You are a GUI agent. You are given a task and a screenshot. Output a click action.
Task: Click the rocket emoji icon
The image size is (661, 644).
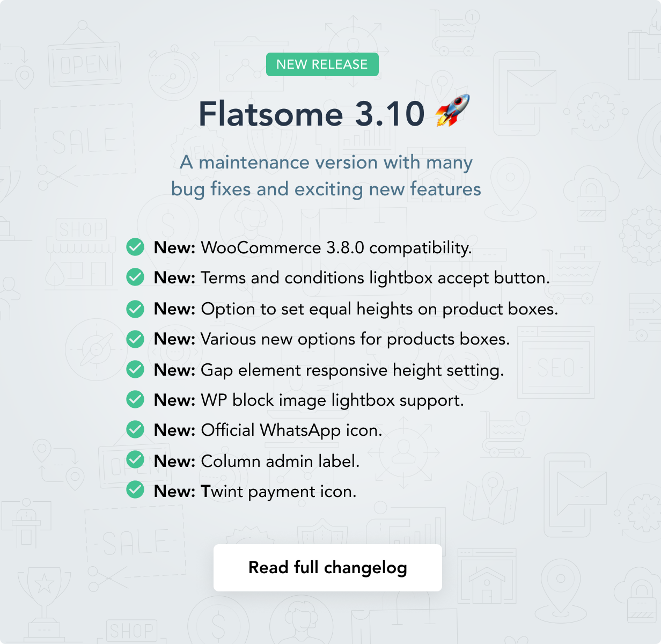pyautogui.click(x=452, y=111)
